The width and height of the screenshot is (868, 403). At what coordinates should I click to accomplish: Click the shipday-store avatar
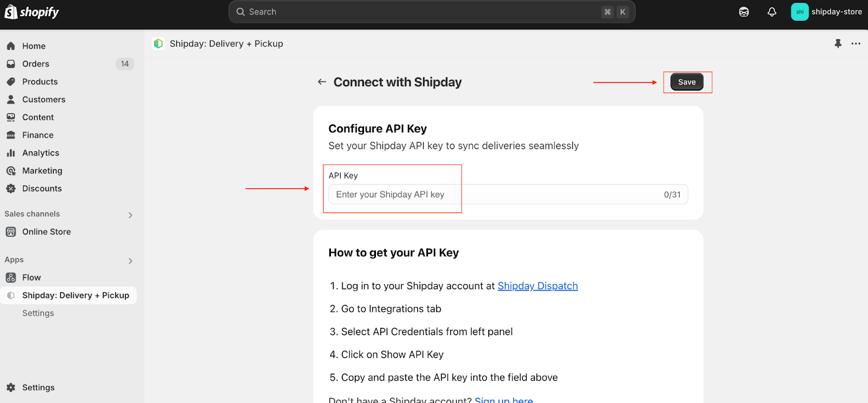[x=800, y=12]
